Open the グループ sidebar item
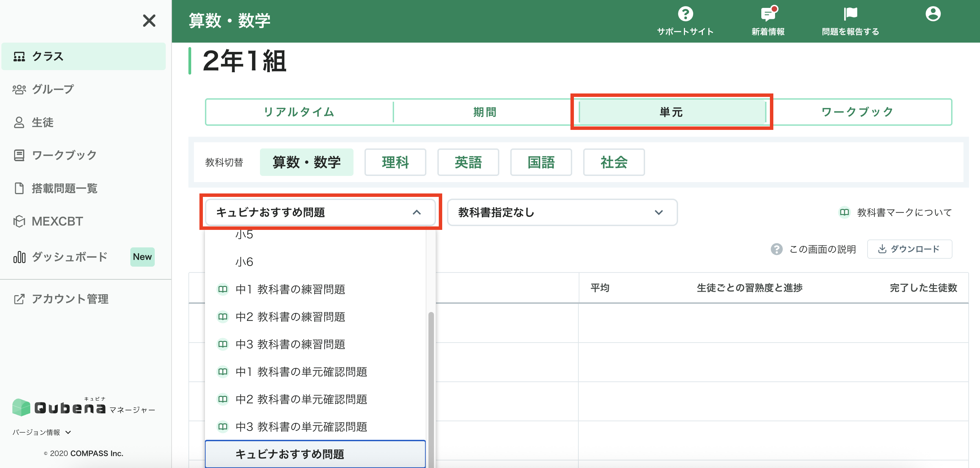This screenshot has height=468, width=980. tap(83, 89)
